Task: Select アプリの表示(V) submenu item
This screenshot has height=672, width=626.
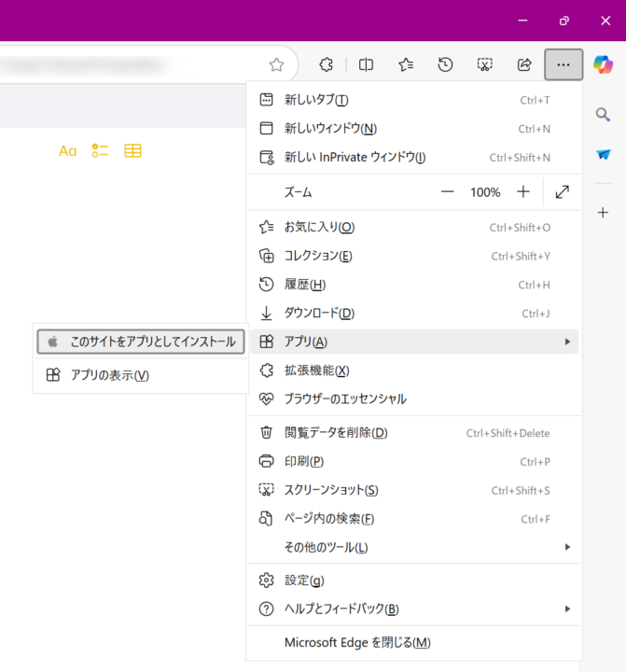Action: click(x=141, y=375)
